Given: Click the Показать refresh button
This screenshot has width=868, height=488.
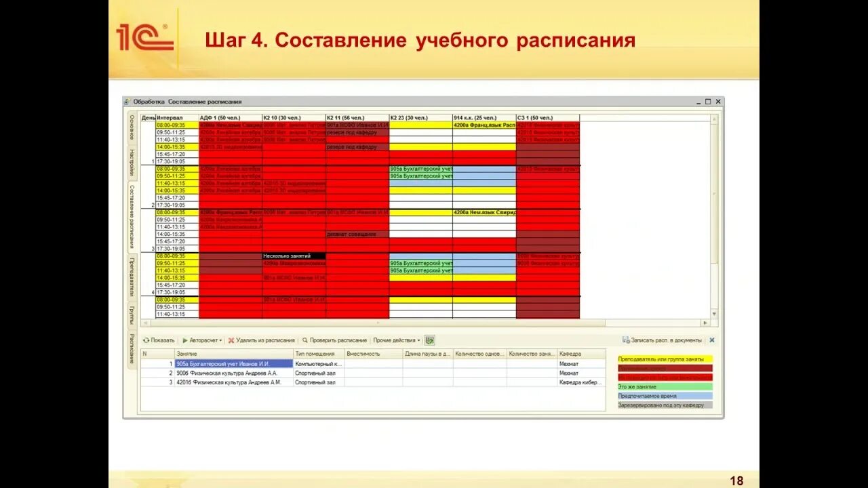Looking at the screenshot, I should [159, 340].
